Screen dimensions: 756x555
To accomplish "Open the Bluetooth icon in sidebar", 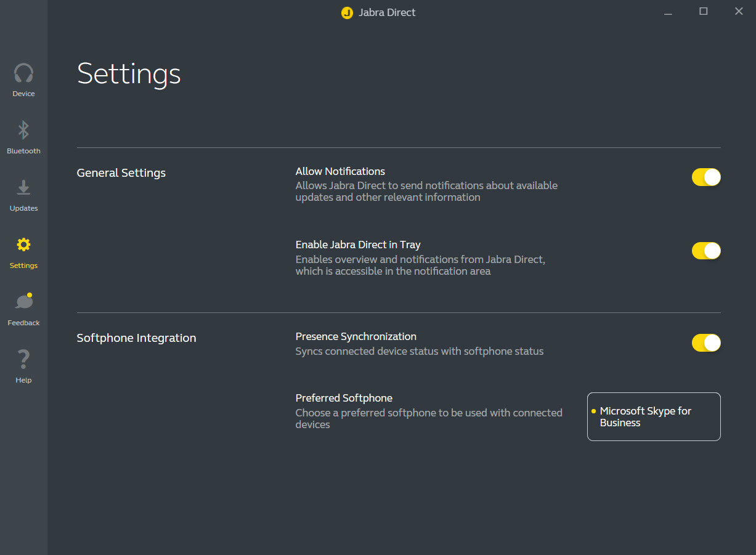I will tap(23, 130).
